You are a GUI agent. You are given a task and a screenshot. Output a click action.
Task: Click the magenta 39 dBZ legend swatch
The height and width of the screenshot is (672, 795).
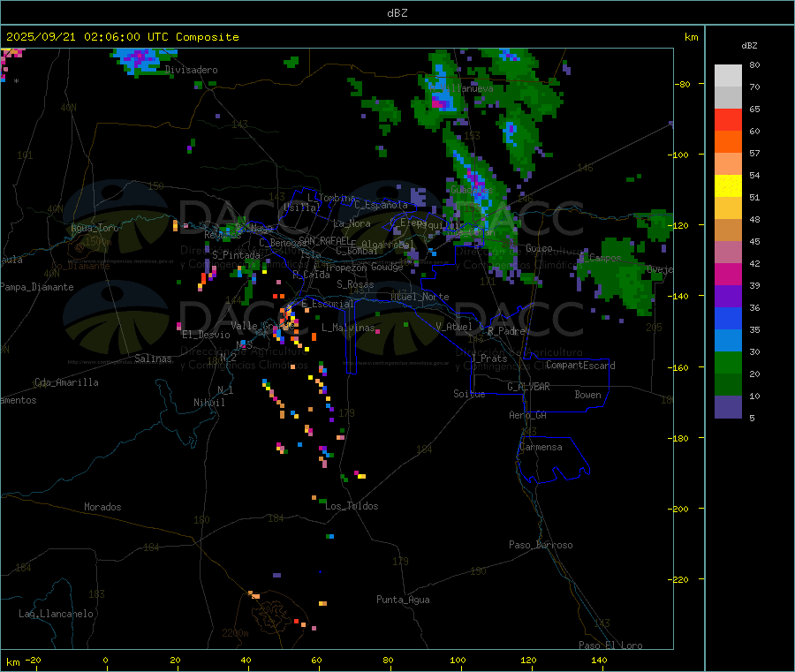pos(728,274)
